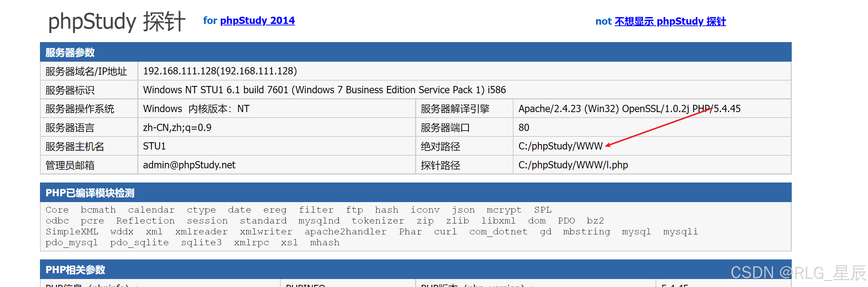This screenshot has height=287, width=868.
Task: Select the admin@phpStudy.net email value
Action: [x=189, y=165]
